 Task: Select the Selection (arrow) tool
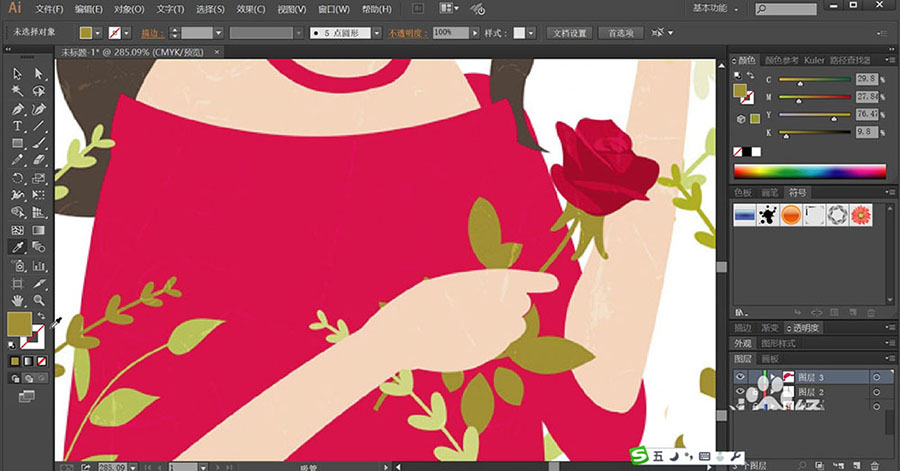18,74
